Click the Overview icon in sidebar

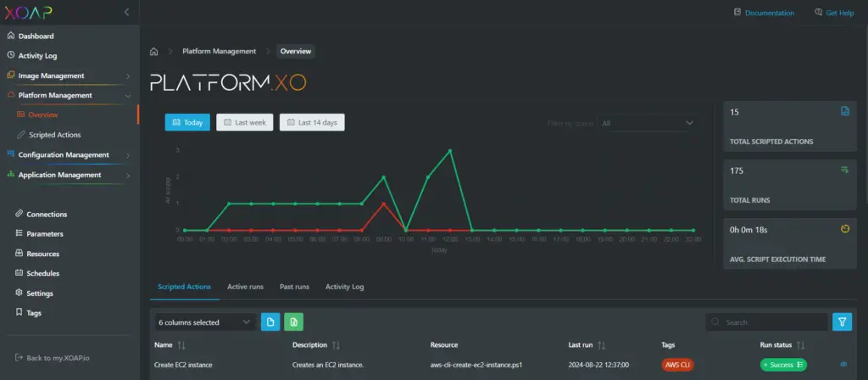[x=21, y=115]
